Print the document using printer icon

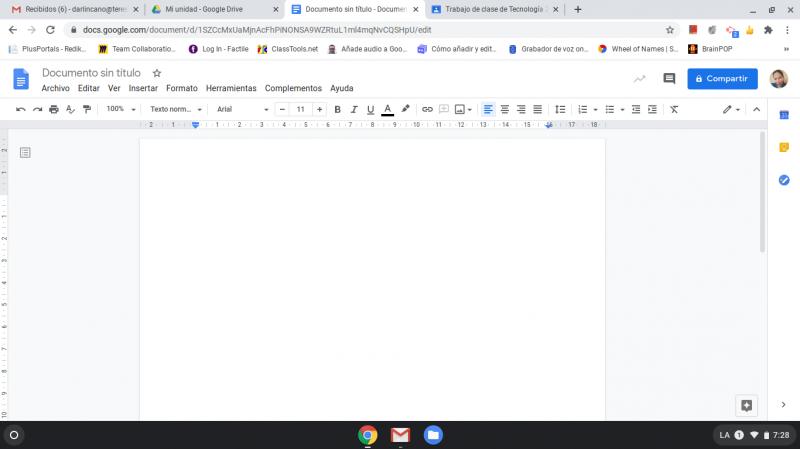tap(54, 109)
